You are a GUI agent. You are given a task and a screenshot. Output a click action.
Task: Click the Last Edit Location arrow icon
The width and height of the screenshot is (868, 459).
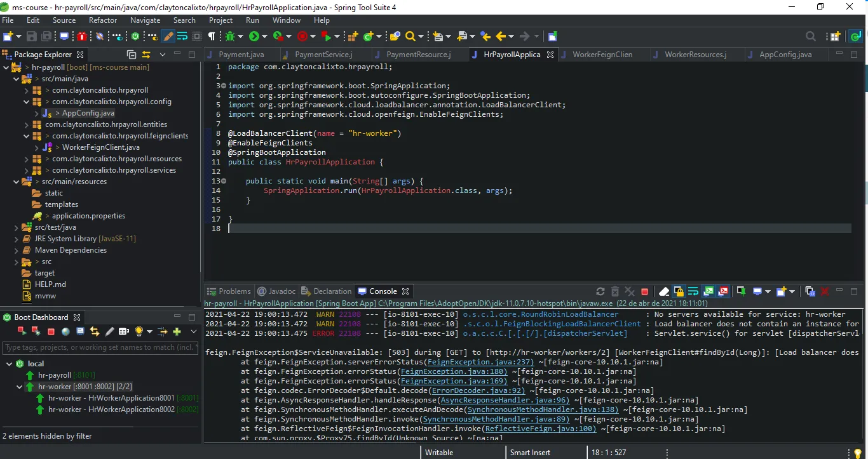coord(485,36)
